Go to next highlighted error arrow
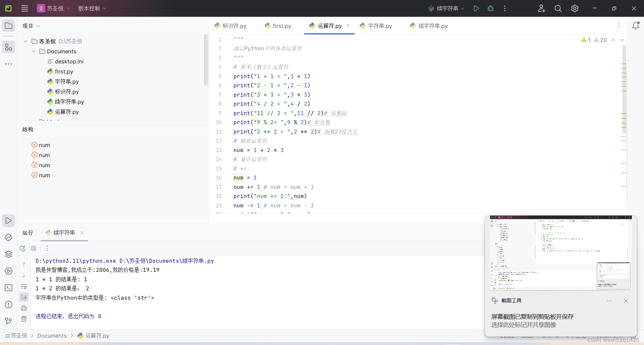The width and height of the screenshot is (644, 345). pyautogui.click(x=622, y=40)
